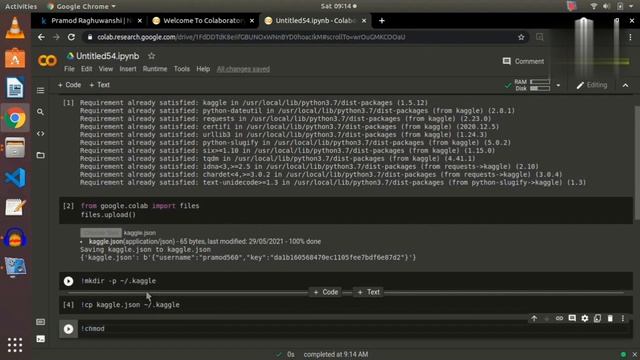Screen dimensions: 640x360
Task: Click 'completed at 9:14 AM' status text
Action: [336, 354]
